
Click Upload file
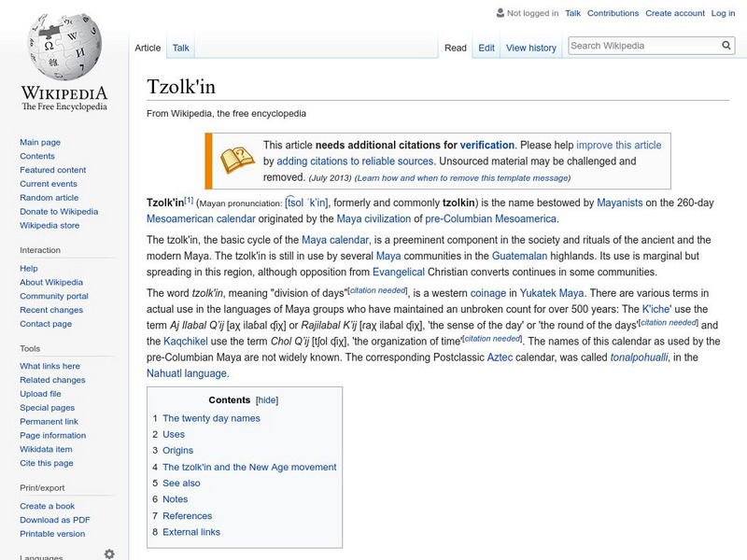pyautogui.click(x=40, y=393)
